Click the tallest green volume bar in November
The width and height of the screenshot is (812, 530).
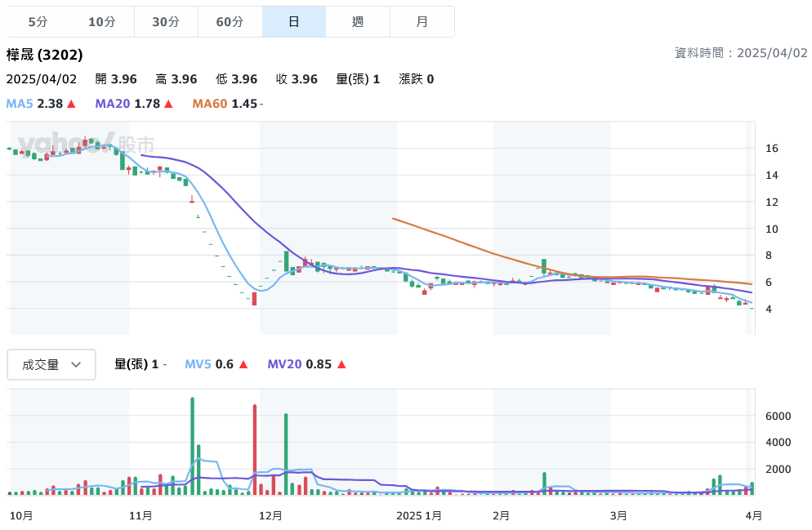pyautogui.click(x=193, y=446)
